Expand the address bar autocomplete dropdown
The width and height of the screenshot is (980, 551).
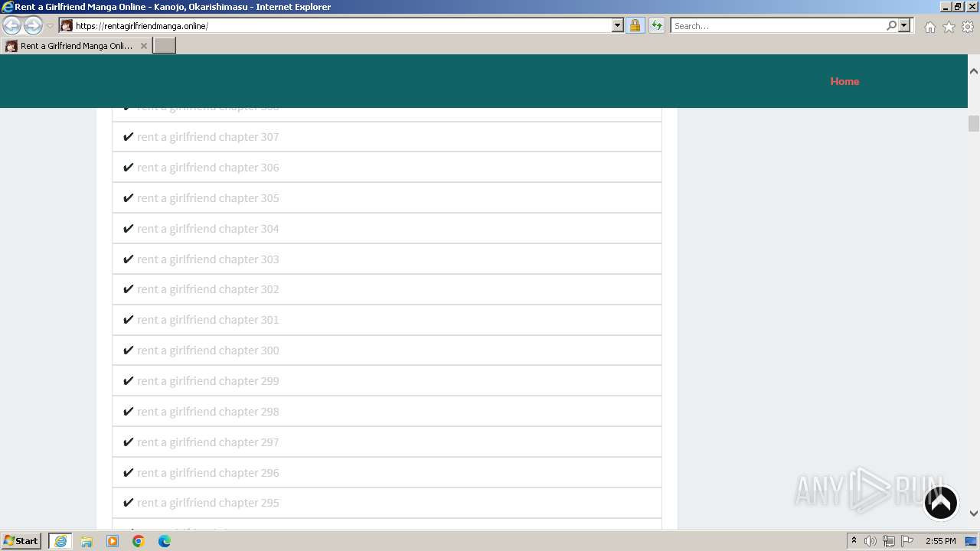point(618,26)
